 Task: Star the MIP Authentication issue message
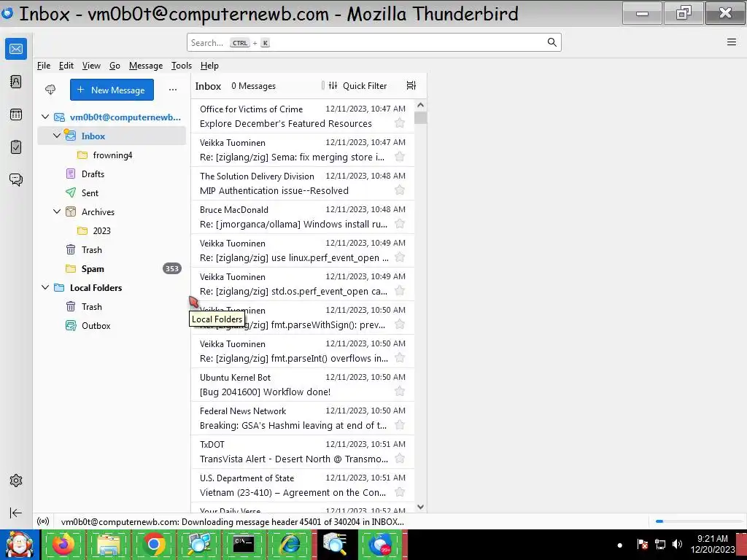(x=400, y=190)
